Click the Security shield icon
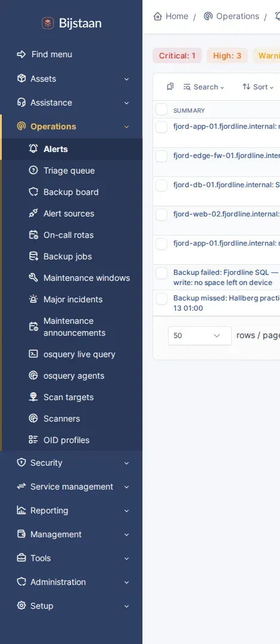The height and width of the screenshot is (644, 280). coord(21,463)
